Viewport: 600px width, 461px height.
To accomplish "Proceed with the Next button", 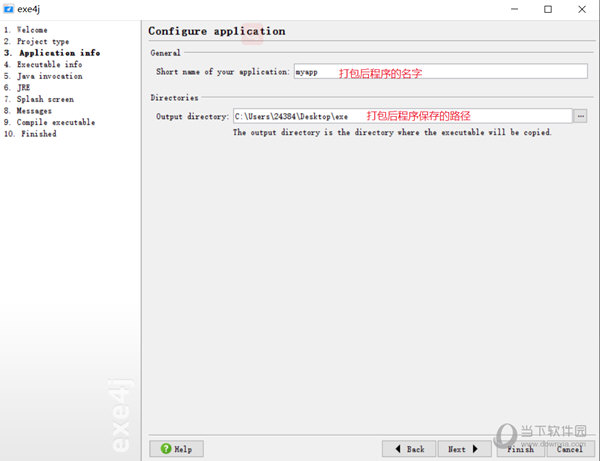I will click(464, 449).
